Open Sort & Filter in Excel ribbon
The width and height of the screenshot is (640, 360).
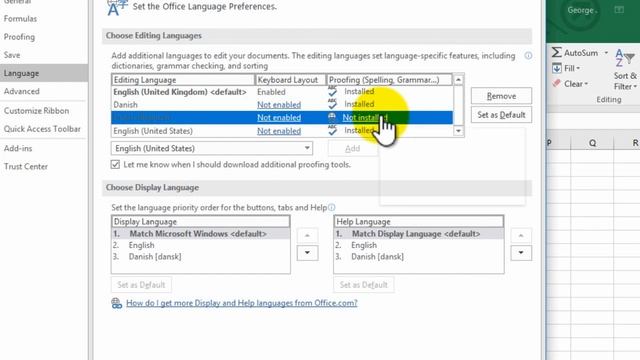(625, 69)
